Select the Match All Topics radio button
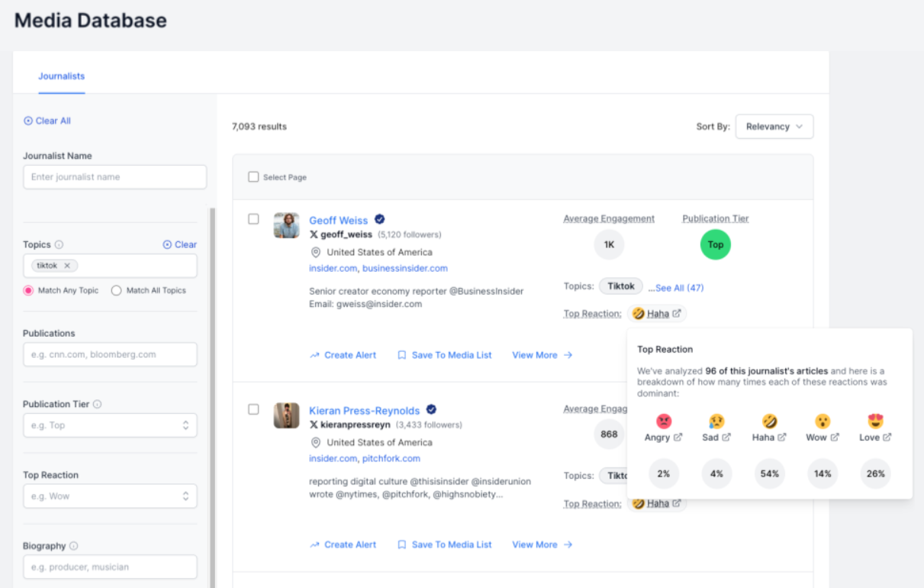The image size is (924, 588). [x=117, y=290]
